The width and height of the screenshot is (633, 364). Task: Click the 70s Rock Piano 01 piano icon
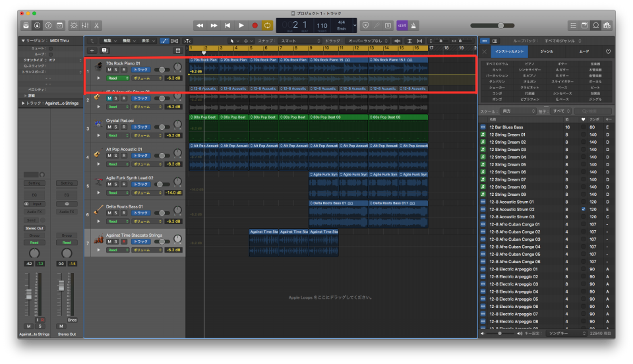(98, 66)
